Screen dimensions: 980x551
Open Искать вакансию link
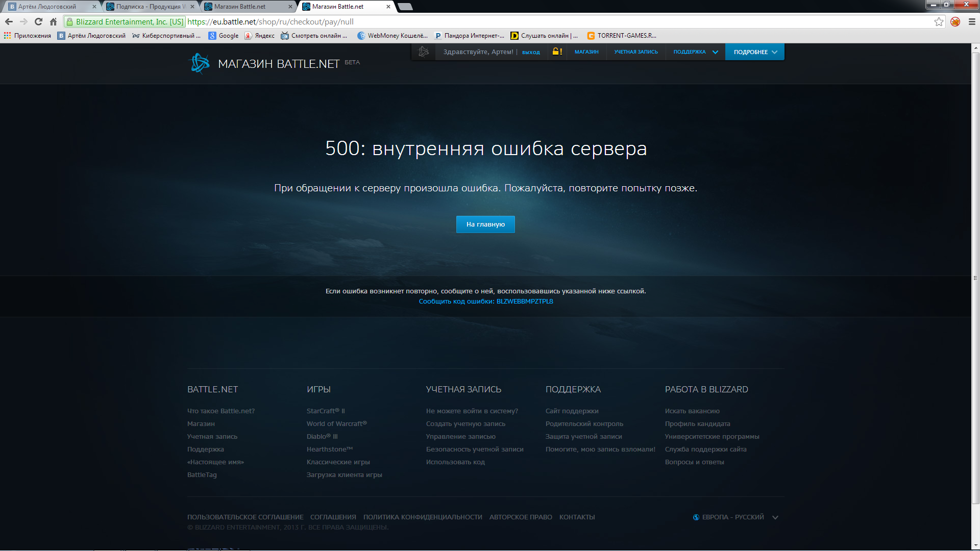[692, 411]
